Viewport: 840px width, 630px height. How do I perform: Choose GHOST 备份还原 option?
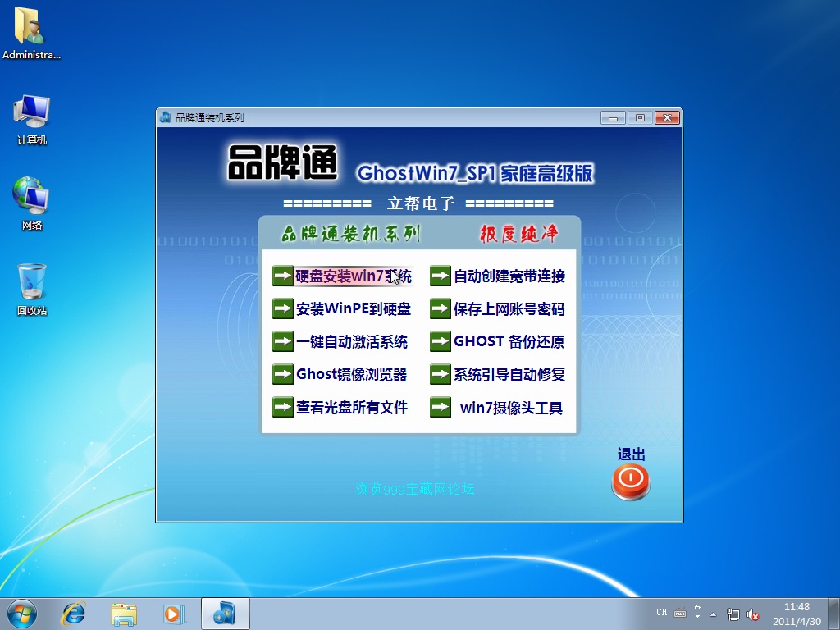[509, 341]
